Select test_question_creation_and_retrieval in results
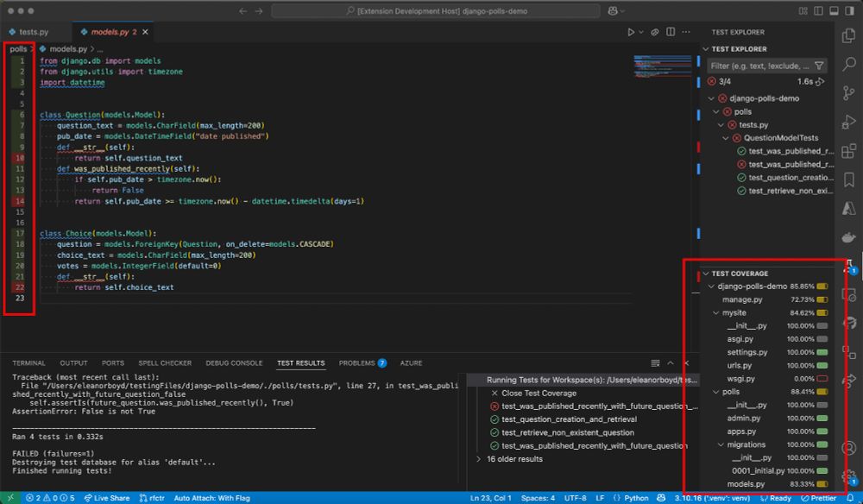The image size is (863, 504). (x=569, y=419)
